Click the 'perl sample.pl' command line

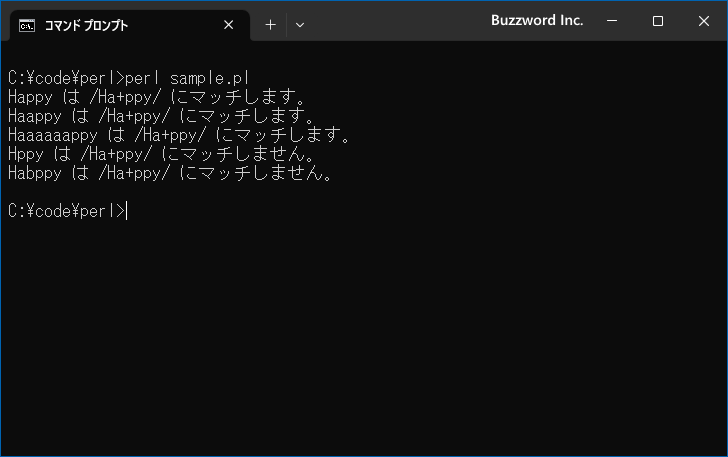coord(129,78)
